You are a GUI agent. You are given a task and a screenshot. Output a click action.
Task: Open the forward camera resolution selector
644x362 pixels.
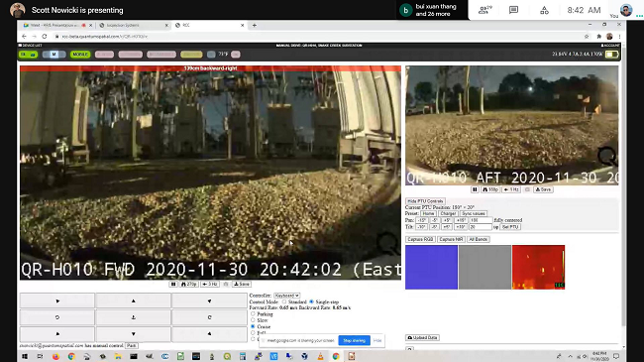189,285
